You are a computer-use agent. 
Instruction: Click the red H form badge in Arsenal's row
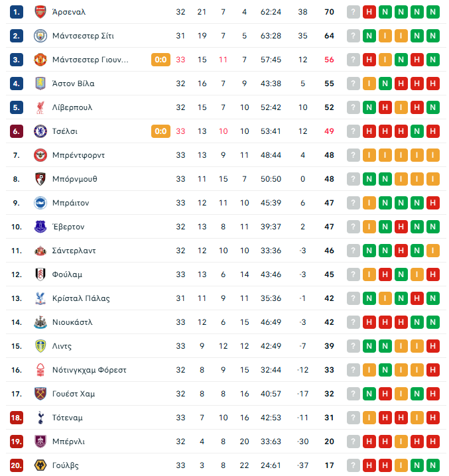(x=369, y=12)
